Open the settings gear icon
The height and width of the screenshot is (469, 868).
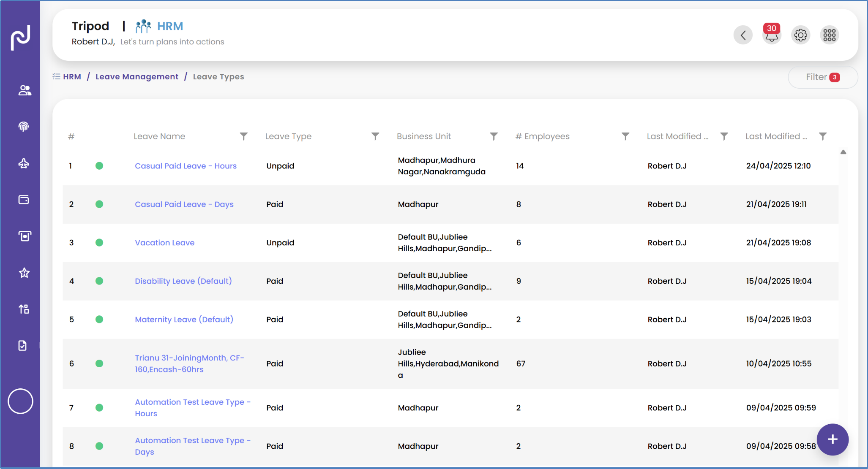click(x=800, y=35)
